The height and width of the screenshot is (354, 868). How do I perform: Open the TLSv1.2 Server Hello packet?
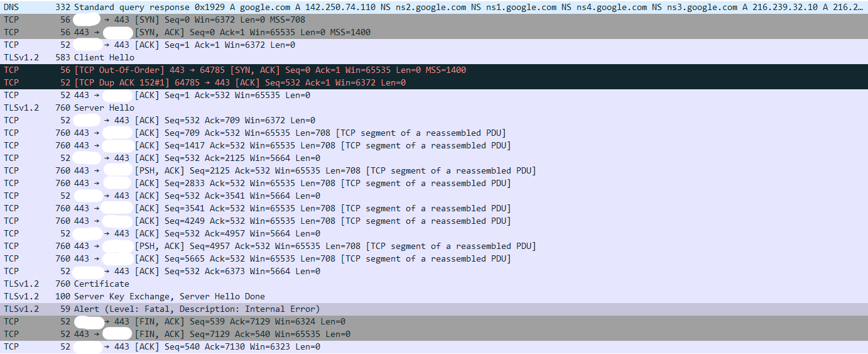coord(434,108)
